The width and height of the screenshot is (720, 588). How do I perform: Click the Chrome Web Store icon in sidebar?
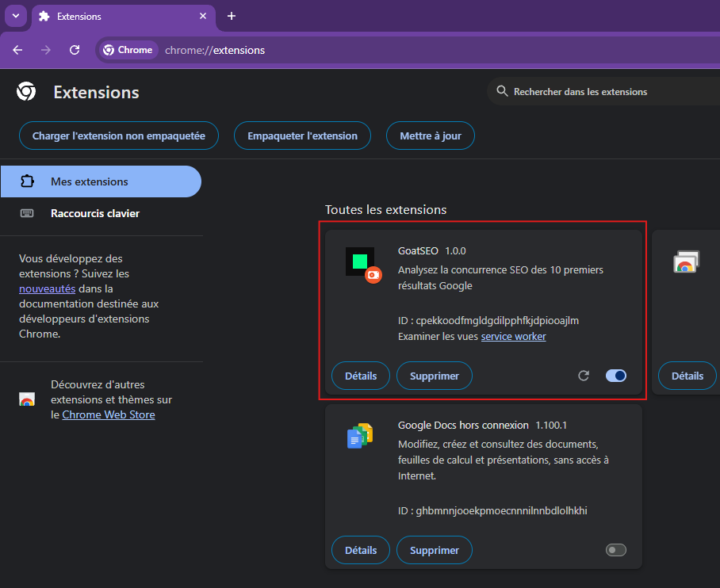27,399
